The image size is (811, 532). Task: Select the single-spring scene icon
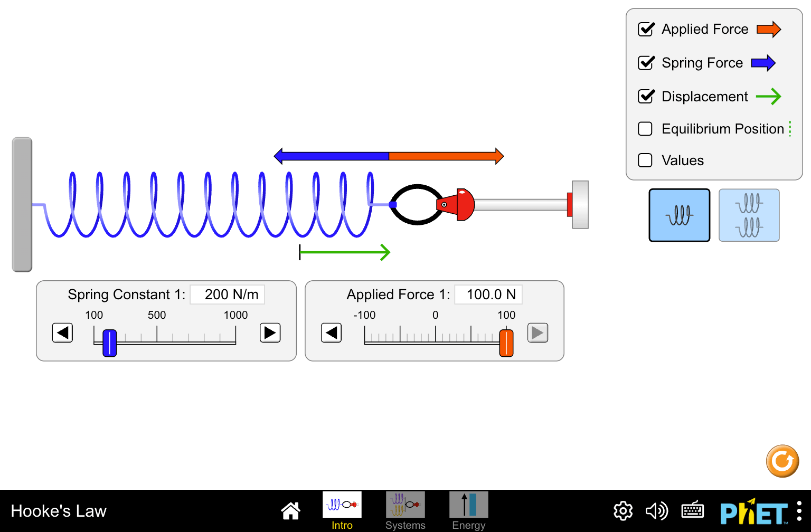pyautogui.click(x=680, y=215)
